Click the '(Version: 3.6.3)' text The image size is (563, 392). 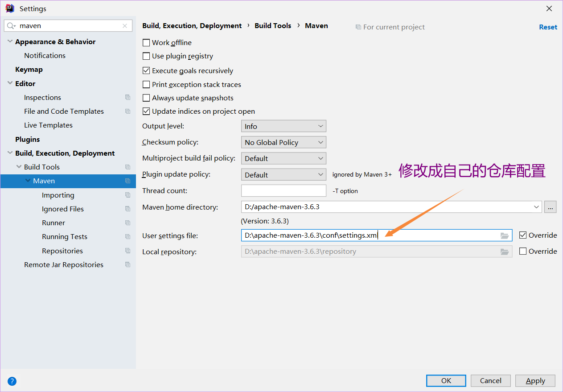click(x=265, y=221)
